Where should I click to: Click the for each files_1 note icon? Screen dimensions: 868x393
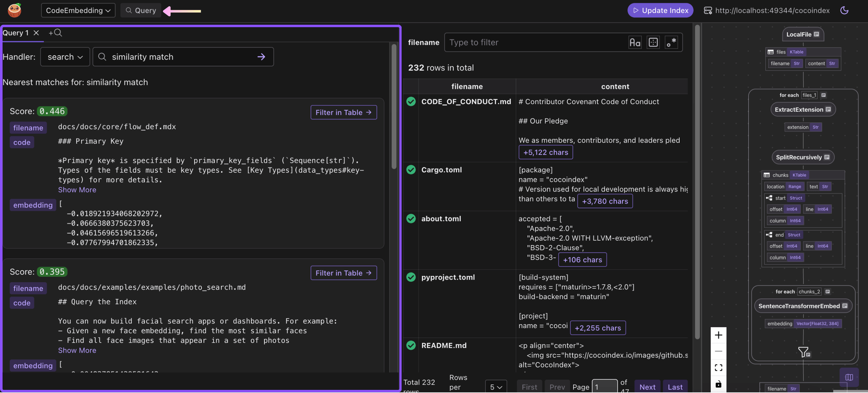824,95
